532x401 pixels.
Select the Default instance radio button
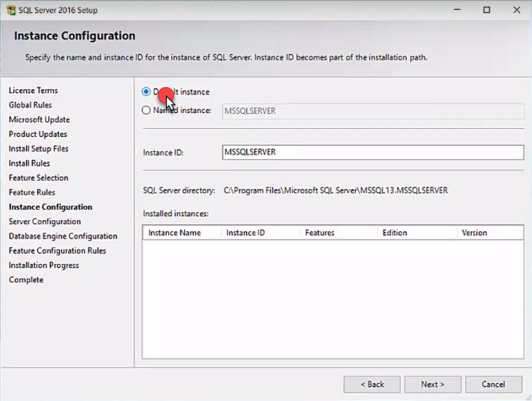[147, 92]
